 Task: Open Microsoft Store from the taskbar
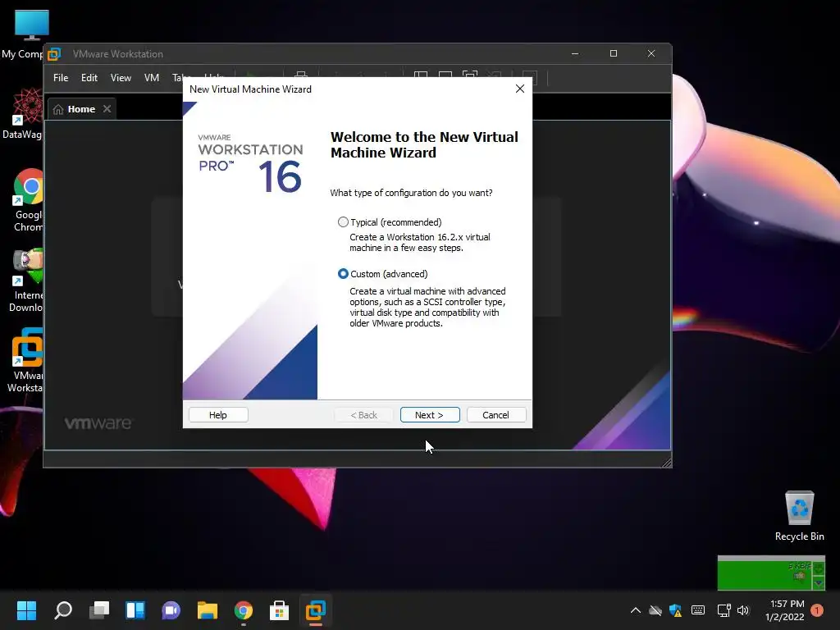point(279,610)
